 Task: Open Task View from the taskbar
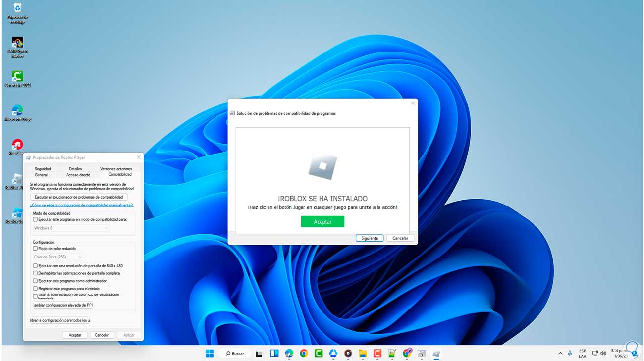click(x=259, y=354)
